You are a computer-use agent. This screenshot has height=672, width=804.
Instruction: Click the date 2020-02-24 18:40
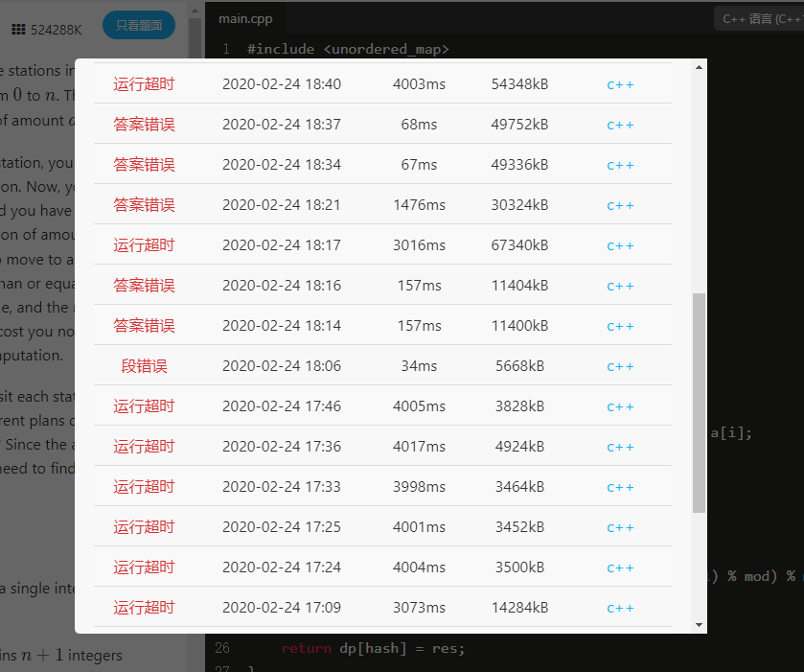pos(282,84)
